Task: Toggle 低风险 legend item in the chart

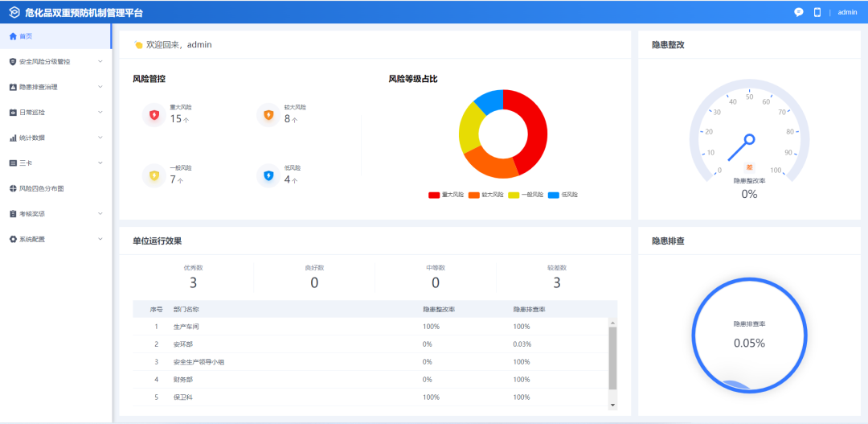Action: [x=563, y=195]
